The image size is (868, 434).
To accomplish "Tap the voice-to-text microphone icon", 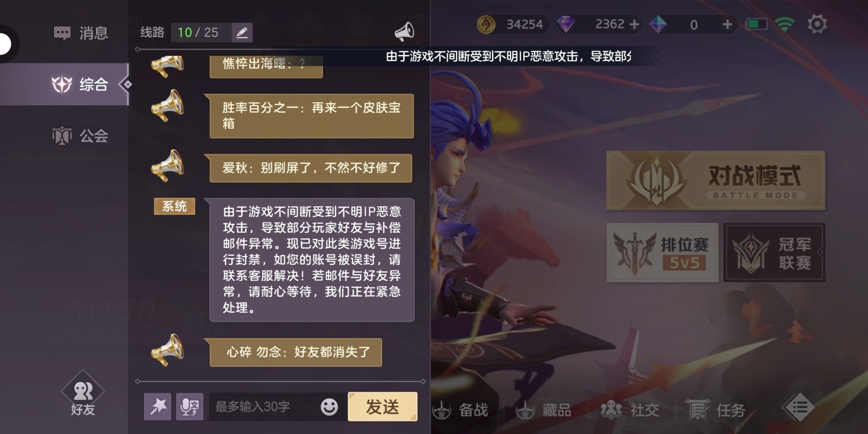I will 190,407.
